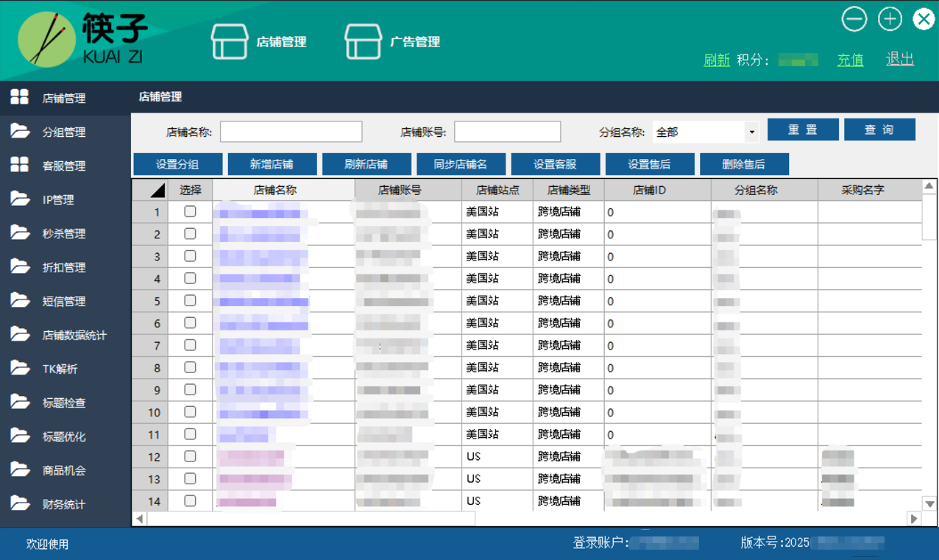Viewport: 939px width, 560px height.
Task: Click the 充值 recharge link
Action: [x=850, y=60]
